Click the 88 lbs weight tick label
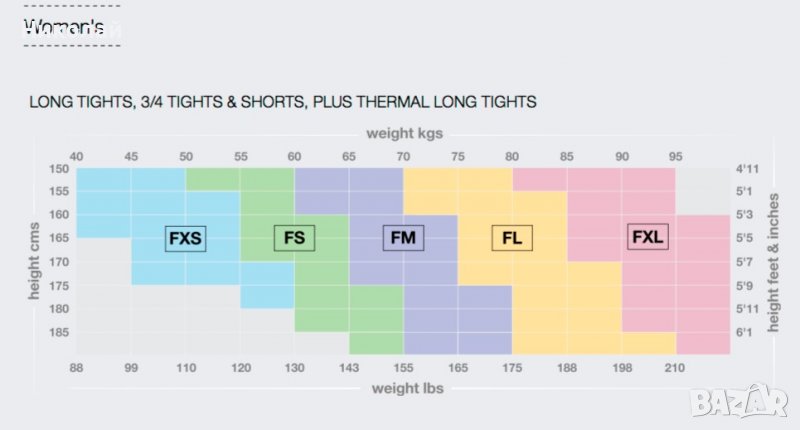The image size is (800, 430). (76, 368)
